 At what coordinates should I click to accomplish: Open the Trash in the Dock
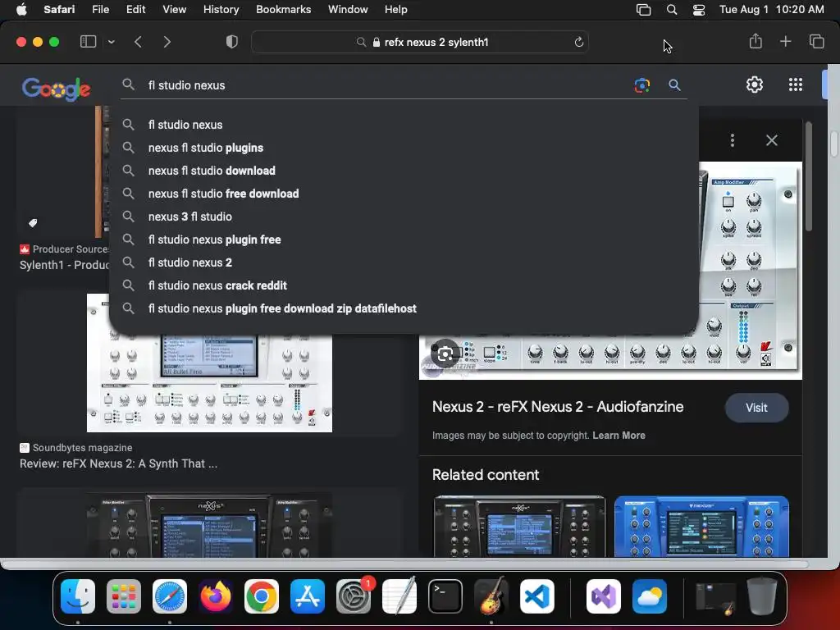pyautogui.click(x=762, y=596)
